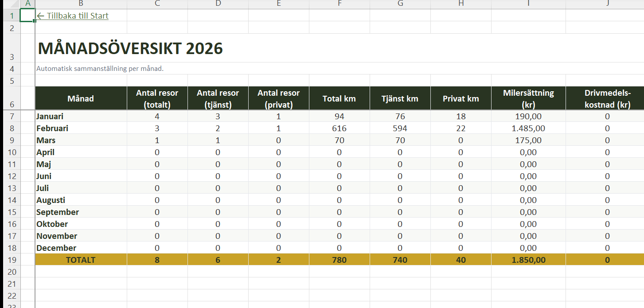The image size is (644, 308).
Task: Select column F header
Action: 339,4
